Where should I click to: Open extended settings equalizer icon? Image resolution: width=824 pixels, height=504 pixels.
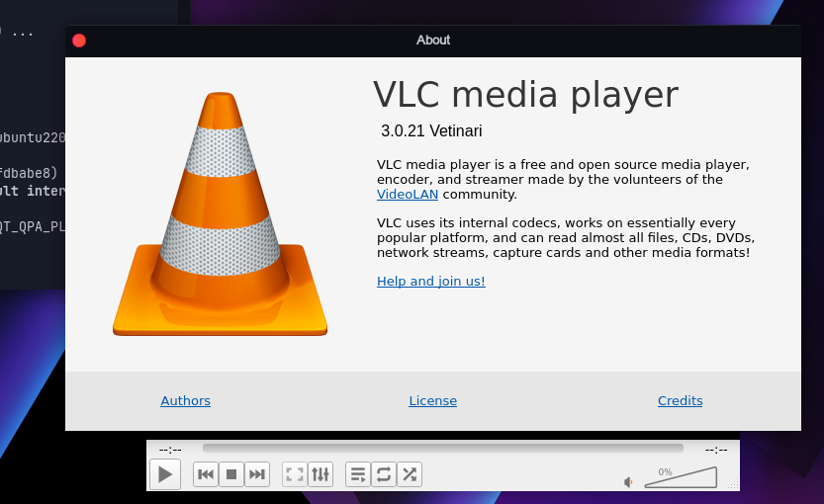tap(320, 474)
